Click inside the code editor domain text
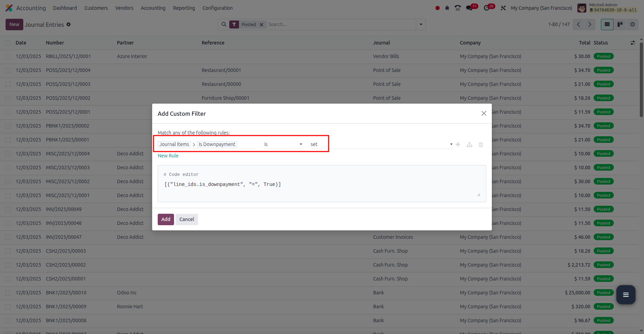This screenshot has height=334, width=644. [x=222, y=184]
